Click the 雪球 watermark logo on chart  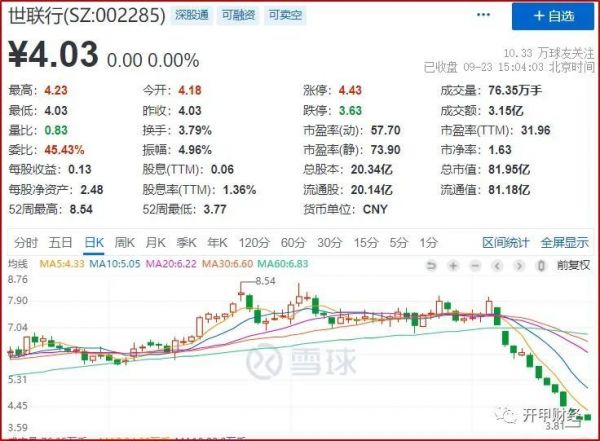coord(302,361)
